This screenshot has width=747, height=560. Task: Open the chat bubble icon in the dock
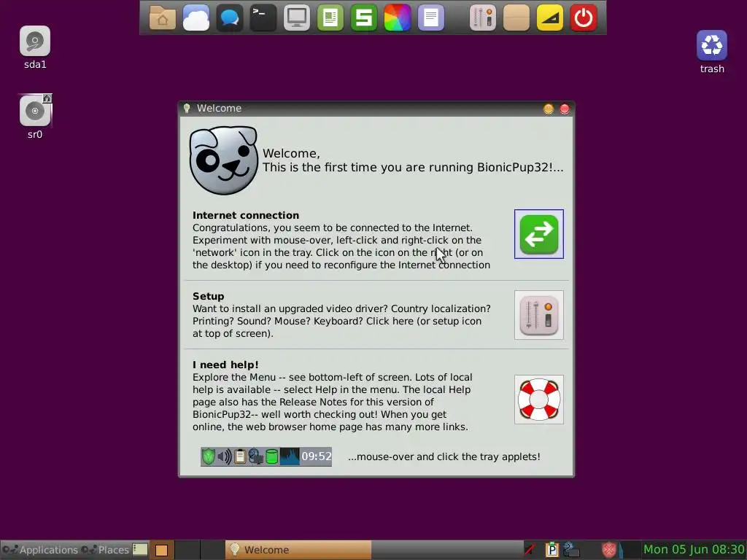click(230, 18)
